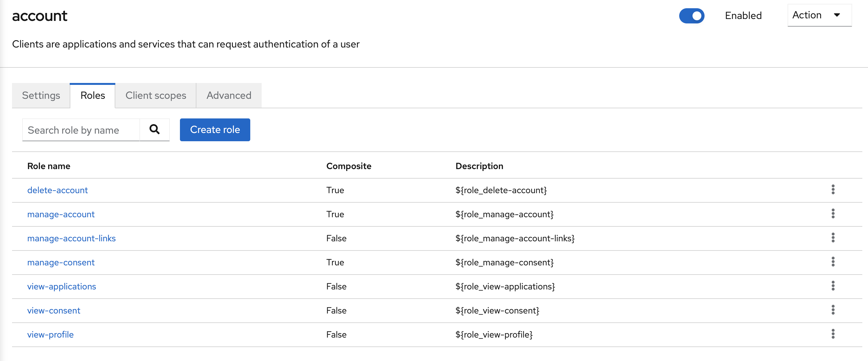Click the ${role_view-consent} description
This screenshot has width=868, height=361.
click(x=497, y=310)
